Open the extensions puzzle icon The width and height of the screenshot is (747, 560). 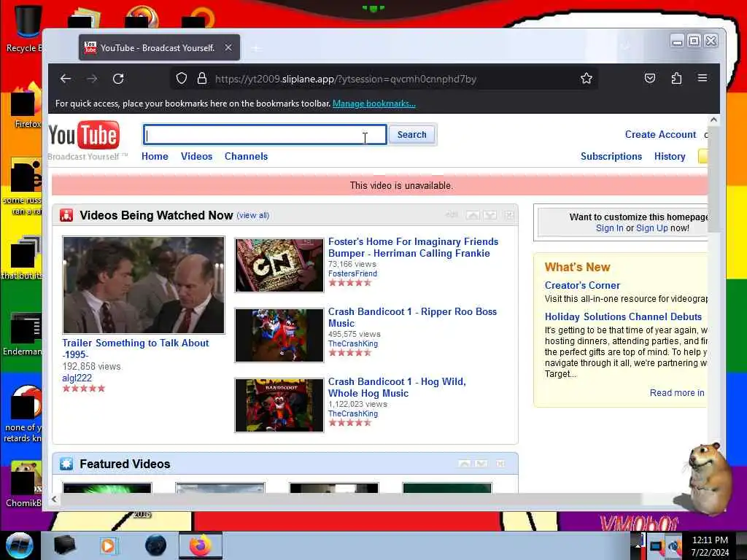click(x=676, y=78)
